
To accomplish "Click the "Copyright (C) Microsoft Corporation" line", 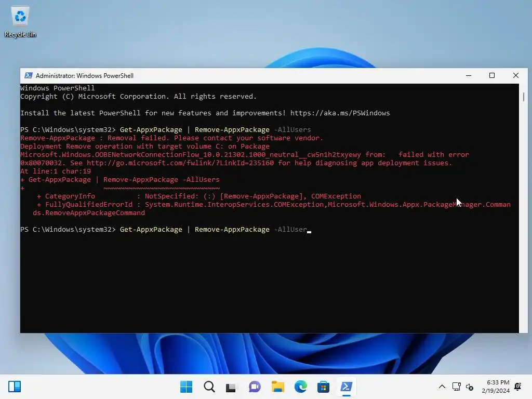I will (x=138, y=96).
